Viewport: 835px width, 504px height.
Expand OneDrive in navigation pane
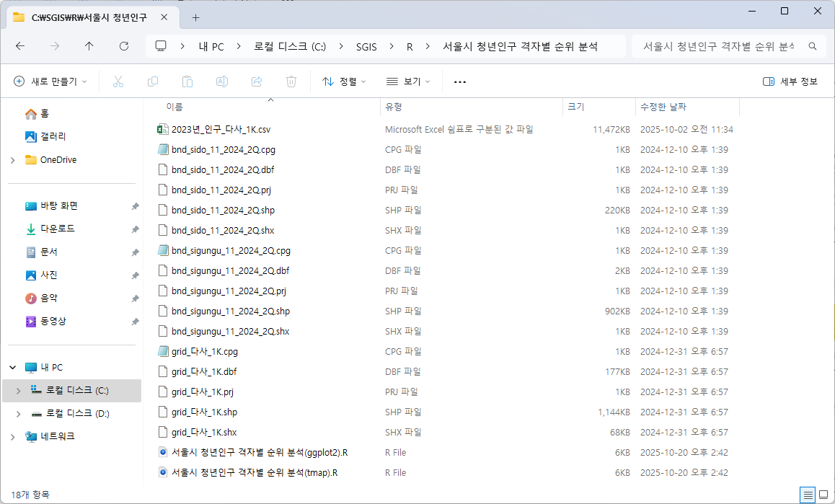click(x=13, y=160)
